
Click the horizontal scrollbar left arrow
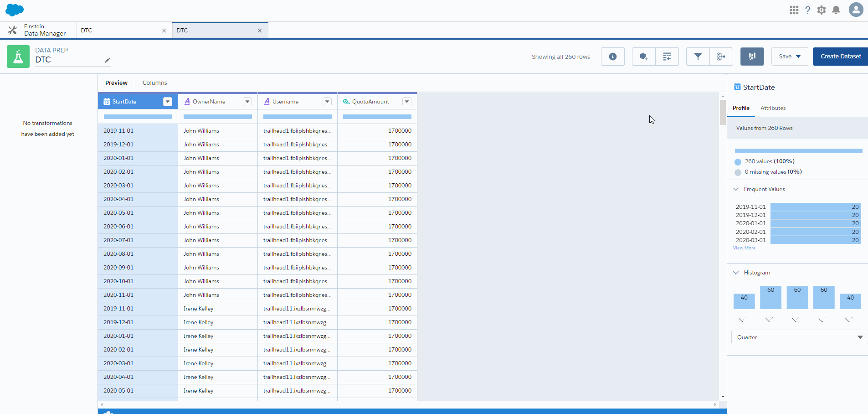[x=102, y=405]
